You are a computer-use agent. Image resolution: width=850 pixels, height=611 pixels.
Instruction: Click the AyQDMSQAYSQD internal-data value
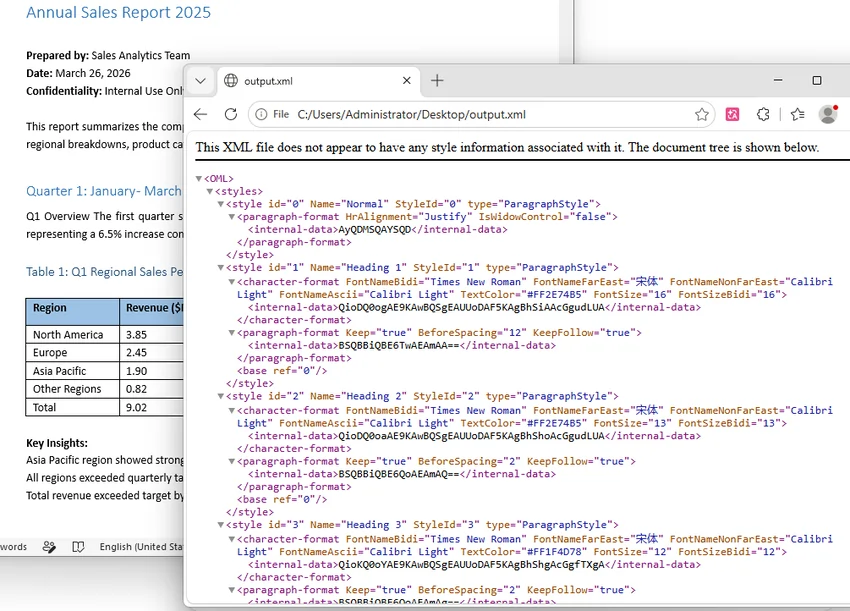[x=375, y=230]
